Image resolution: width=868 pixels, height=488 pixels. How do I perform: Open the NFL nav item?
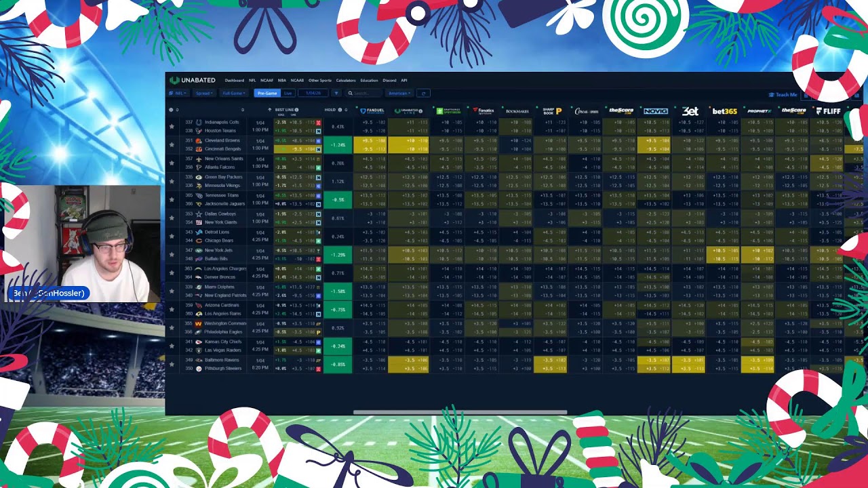point(252,81)
